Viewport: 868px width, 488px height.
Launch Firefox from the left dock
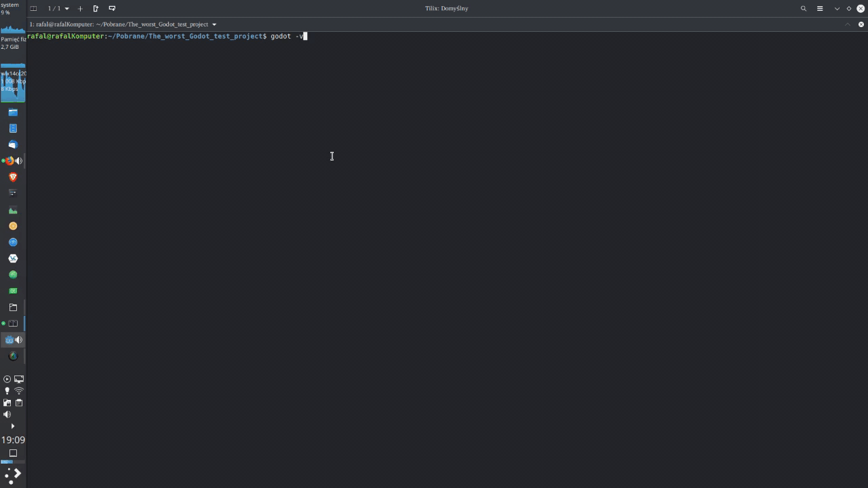(x=12, y=161)
